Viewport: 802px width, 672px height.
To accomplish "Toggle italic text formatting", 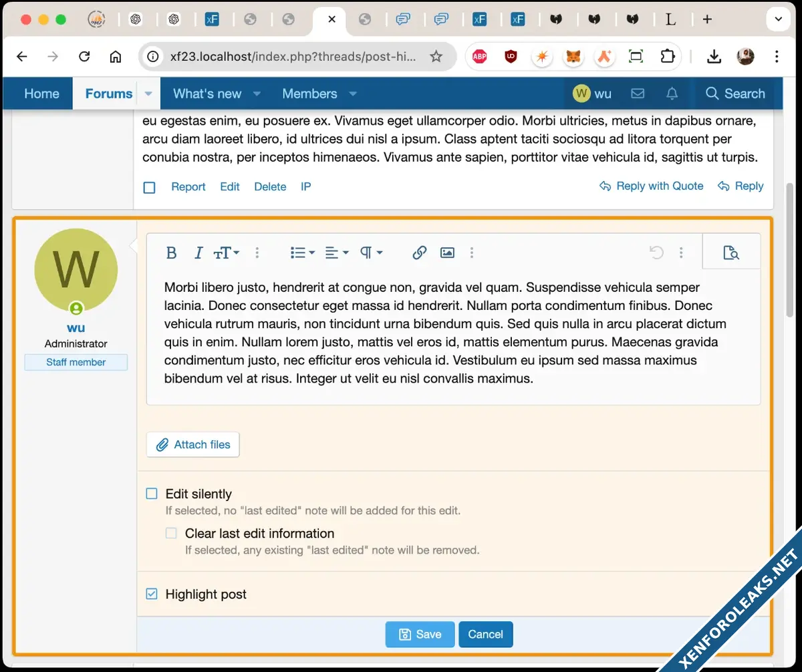I will click(198, 253).
